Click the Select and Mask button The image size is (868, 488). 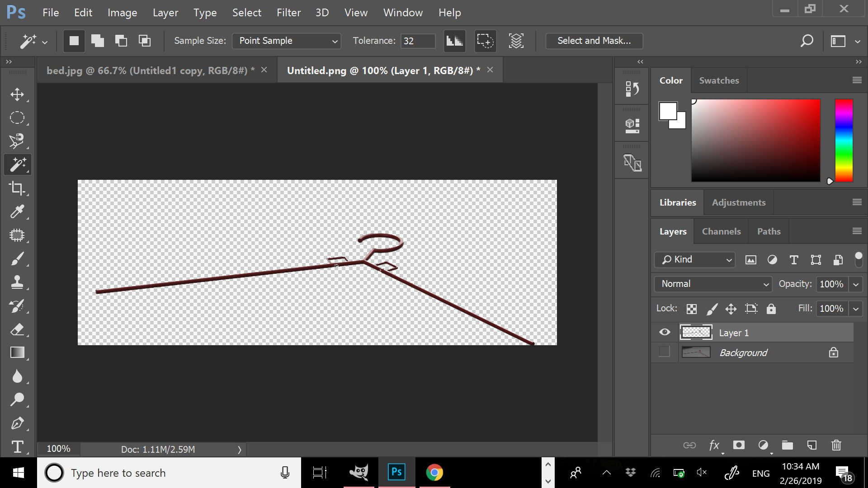594,41
